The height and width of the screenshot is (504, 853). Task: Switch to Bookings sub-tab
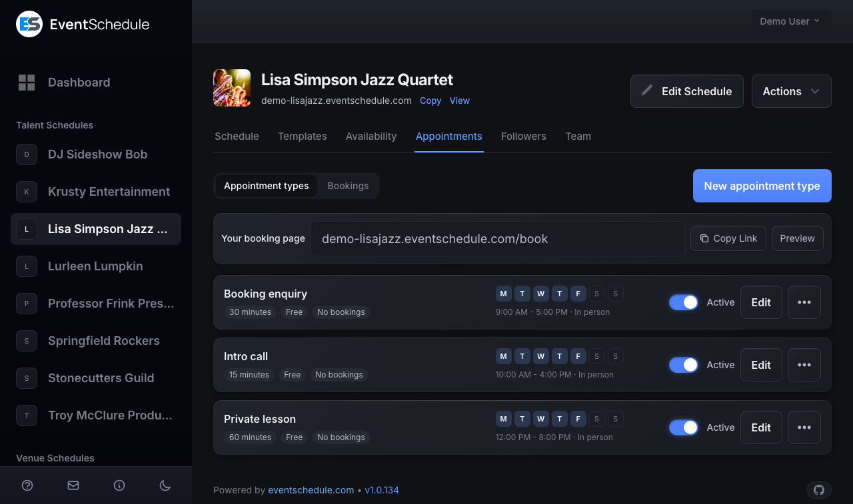point(348,186)
